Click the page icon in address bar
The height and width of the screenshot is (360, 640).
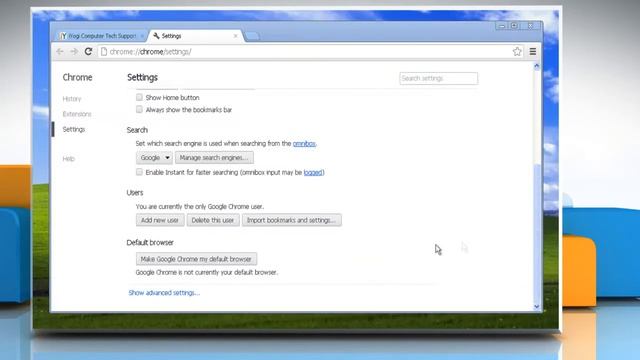click(x=104, y=52)
